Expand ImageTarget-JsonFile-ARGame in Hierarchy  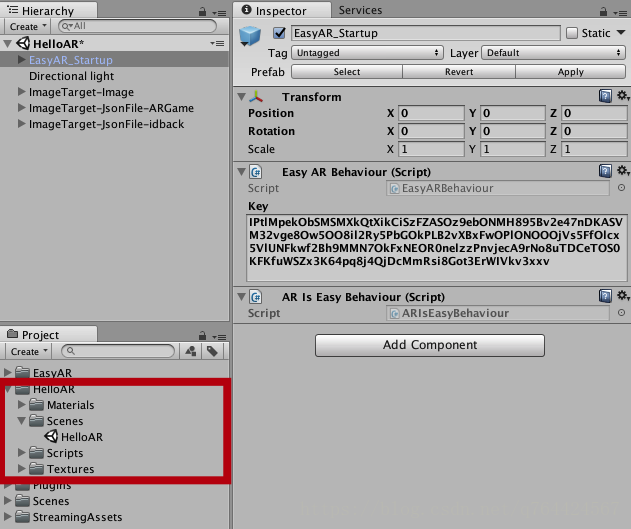pos(22,108)
